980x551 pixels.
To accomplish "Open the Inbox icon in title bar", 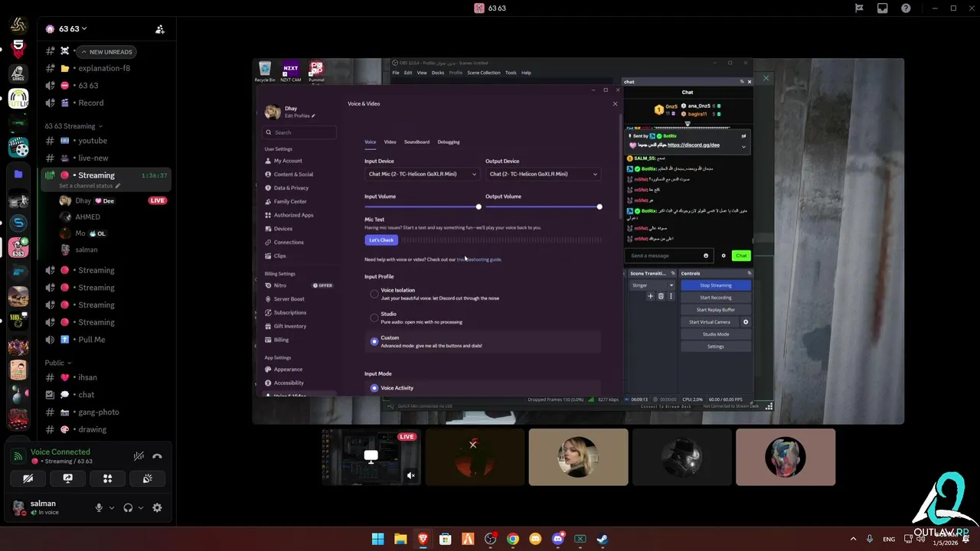I will (882, 8).
